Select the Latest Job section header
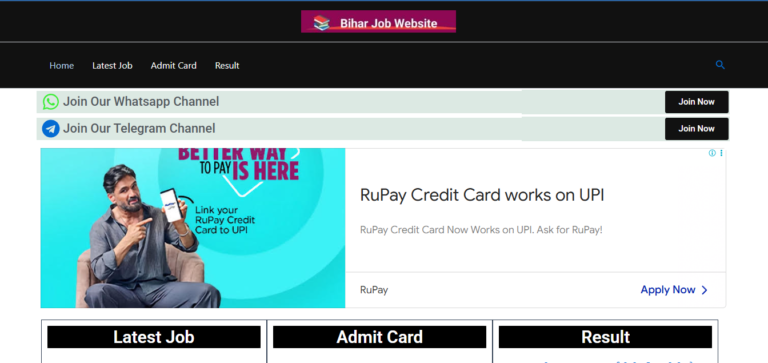The image size is (768, 363). click(x=154, y=337)
